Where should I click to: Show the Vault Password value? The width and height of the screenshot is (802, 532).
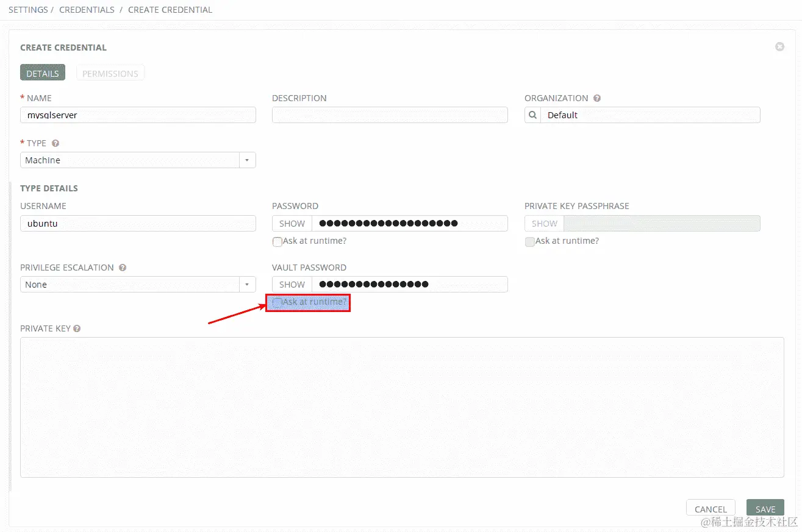(x=292, y=285)
